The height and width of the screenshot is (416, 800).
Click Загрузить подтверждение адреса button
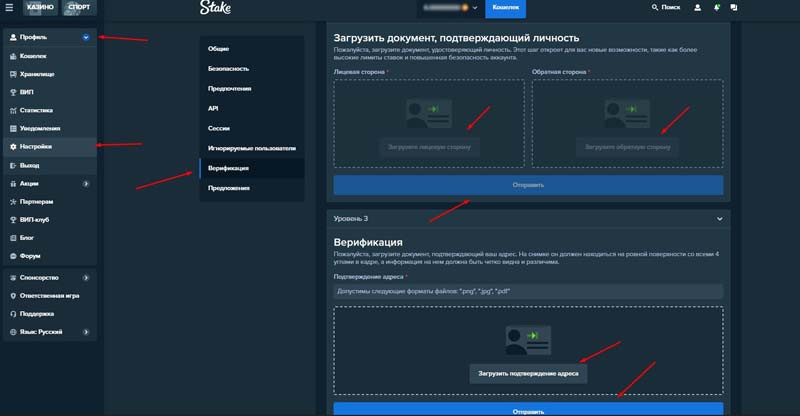click(x=529, y=372)
